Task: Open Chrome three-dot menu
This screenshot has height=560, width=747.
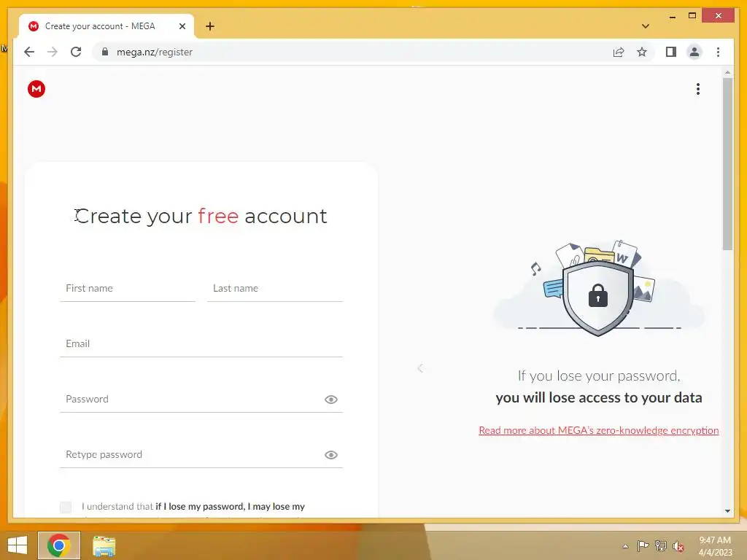Action: (718, 52)
